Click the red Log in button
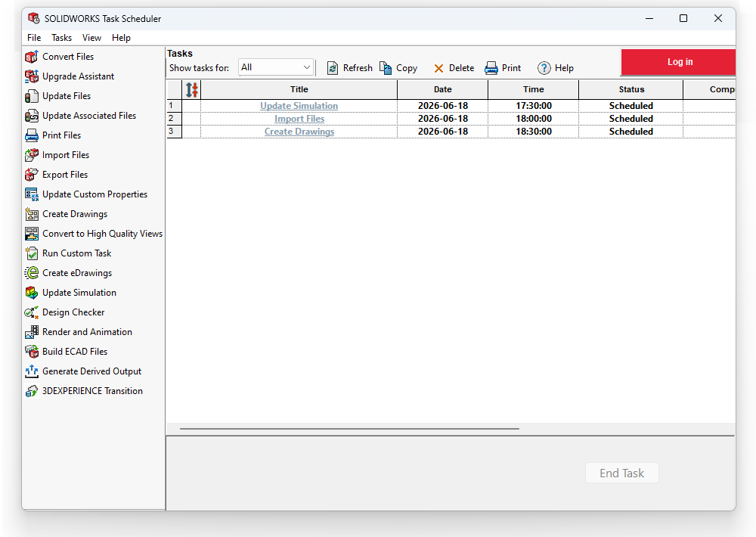The width and height of the screenshot is (756, 537). [x=678, y=62]
